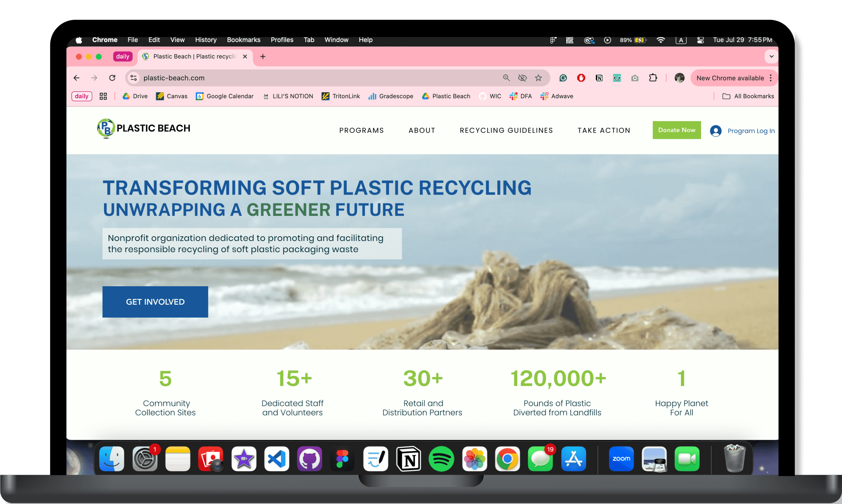Viewport: 842px width, 504px height.
Task: Open the Chrome apps grid icon
Action: coord(103,96)
